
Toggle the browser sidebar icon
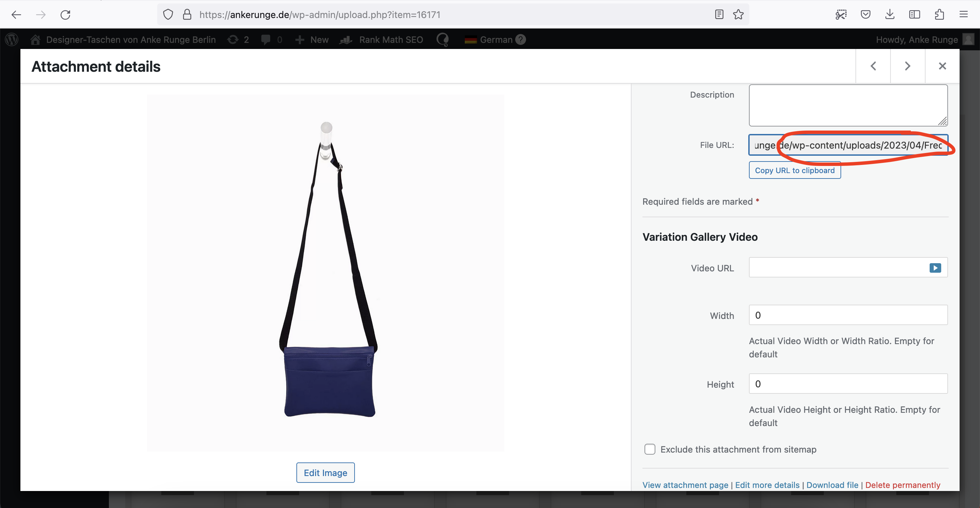(x=914, y=14)
